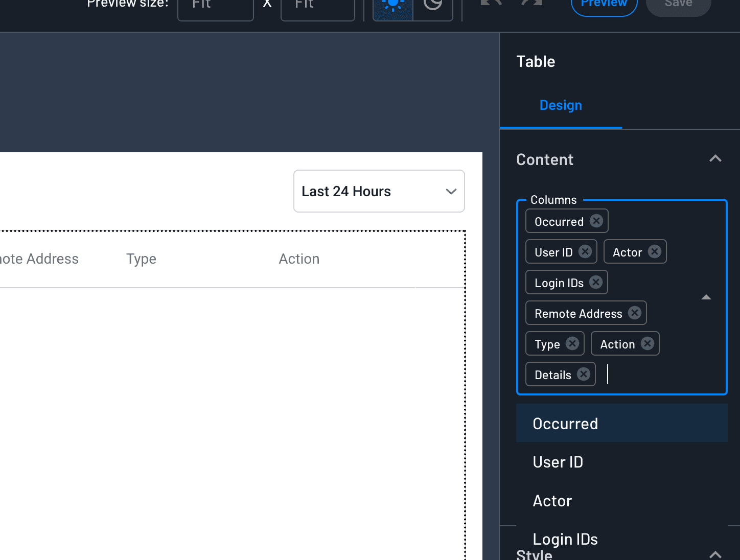740x560 pixels.
Task: Click the preview width Fit field
Action: [x=215, y=6]
